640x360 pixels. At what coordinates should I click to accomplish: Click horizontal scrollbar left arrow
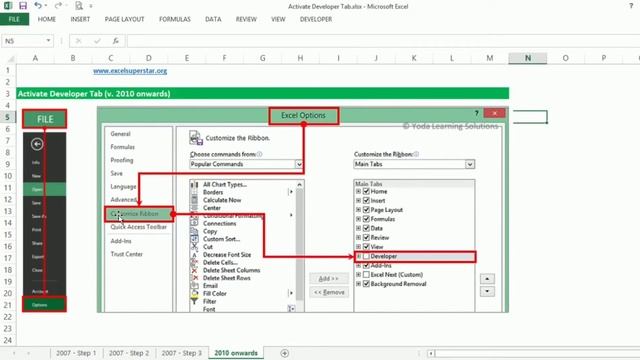[x=431, y=353]
